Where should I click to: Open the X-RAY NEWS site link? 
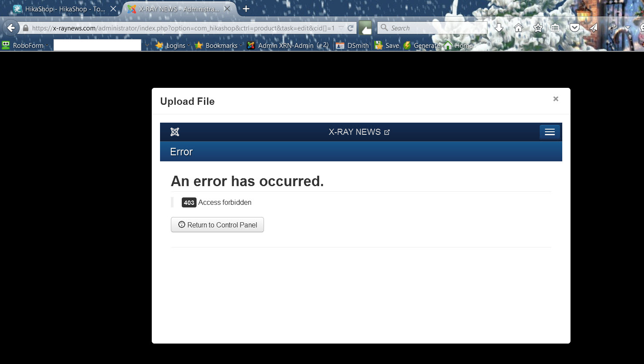[x=359, y=132]
